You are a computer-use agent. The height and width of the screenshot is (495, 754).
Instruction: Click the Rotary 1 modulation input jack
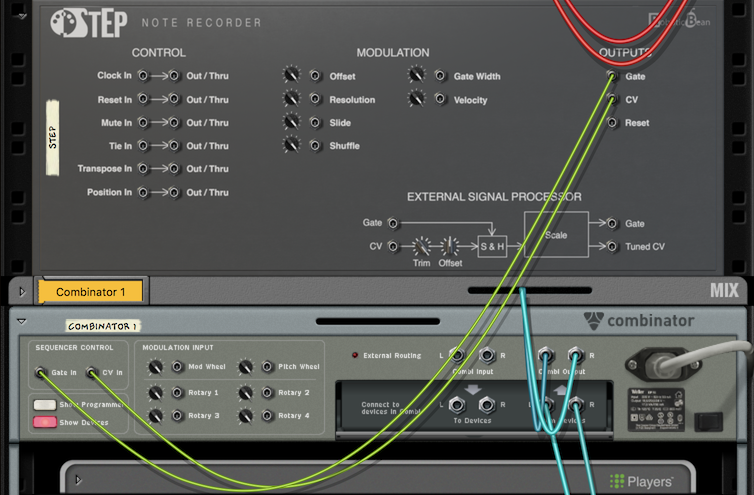(177, 393)
